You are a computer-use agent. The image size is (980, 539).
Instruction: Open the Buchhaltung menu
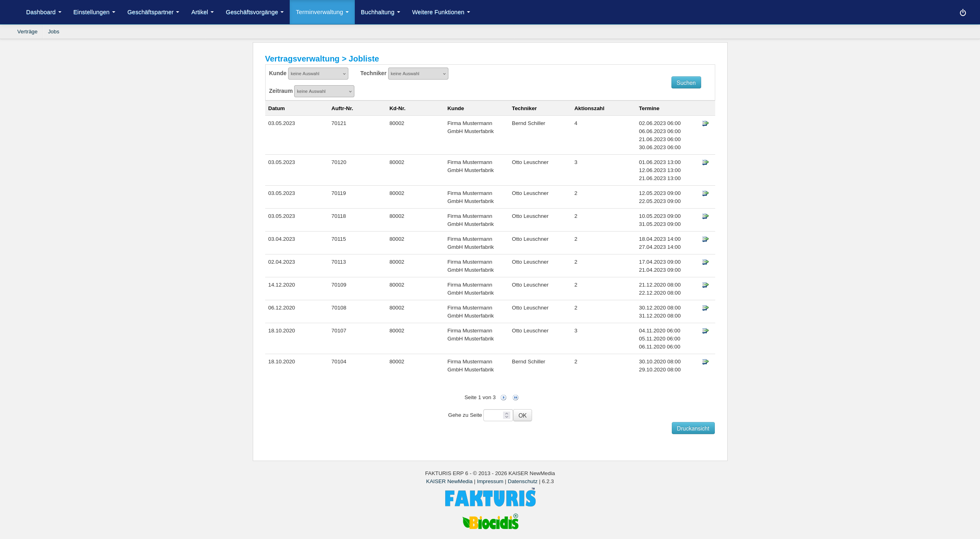[380, 12]
